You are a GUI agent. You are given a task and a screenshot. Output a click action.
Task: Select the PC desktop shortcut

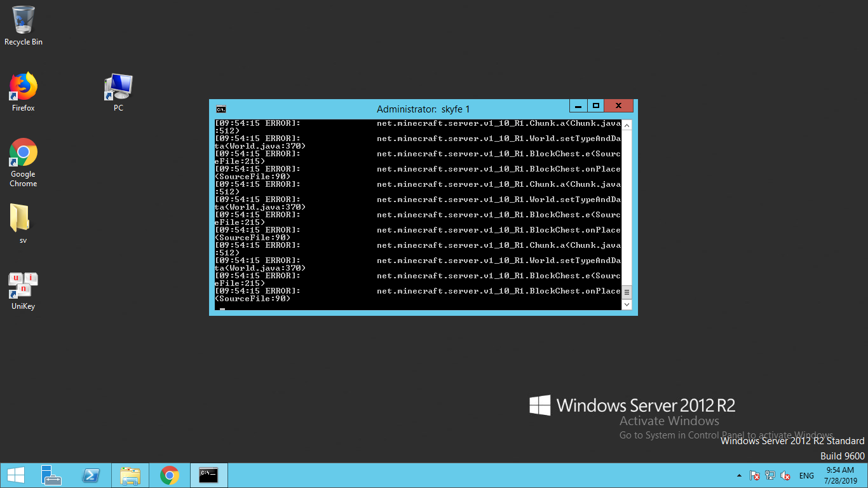pos(118,92)
